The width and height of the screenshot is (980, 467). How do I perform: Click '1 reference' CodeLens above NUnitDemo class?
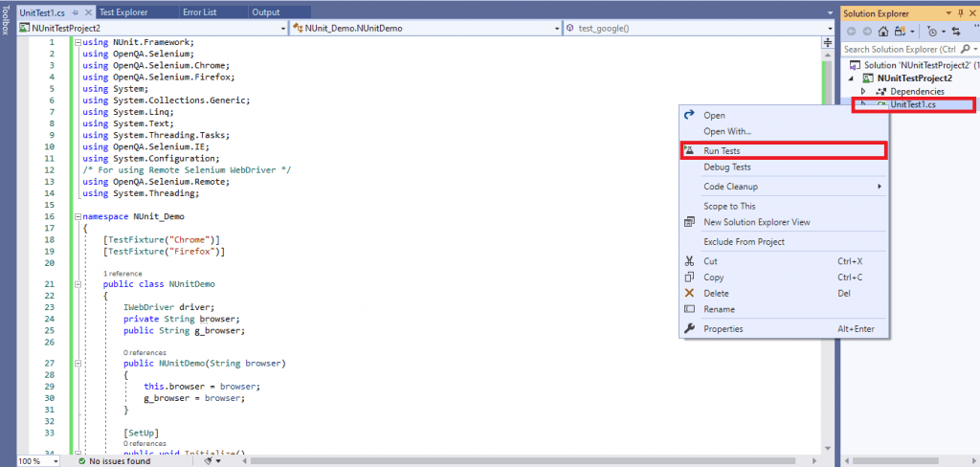coord(122,273)
